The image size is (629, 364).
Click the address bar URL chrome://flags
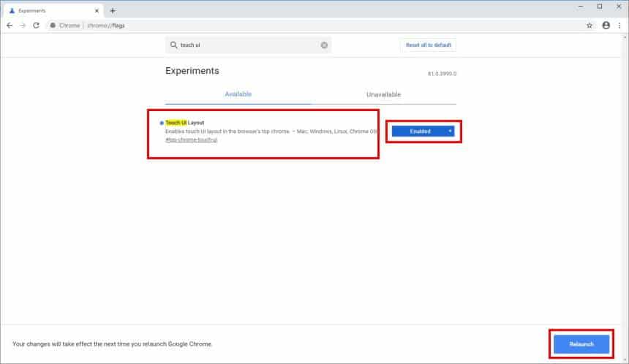106,26
